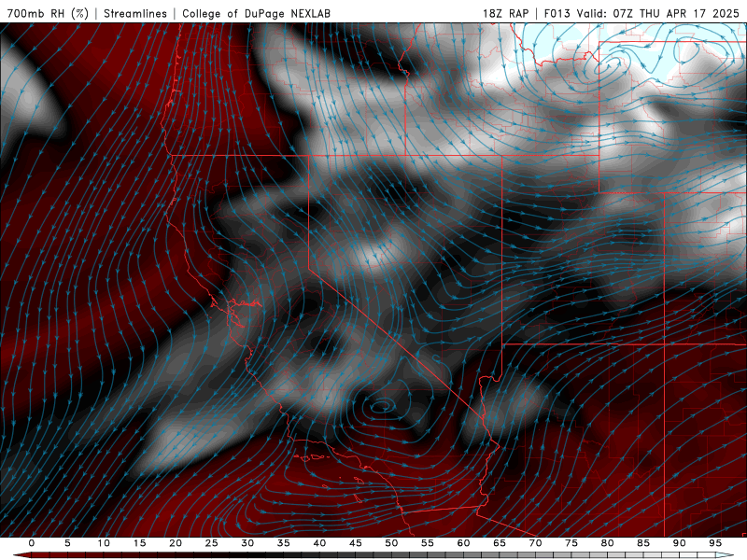Click the '30' colorbar scale label

click(247, 543)
